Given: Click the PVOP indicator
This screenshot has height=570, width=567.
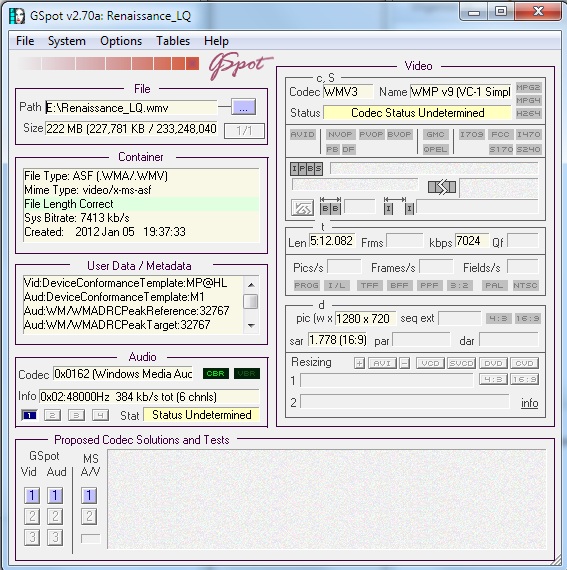Looking at the screenshot, I should [371, 135].
